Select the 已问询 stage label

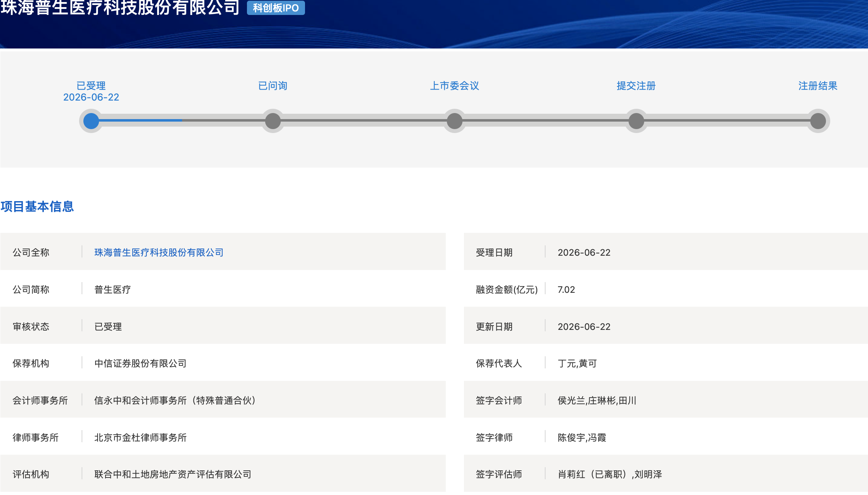273,86
